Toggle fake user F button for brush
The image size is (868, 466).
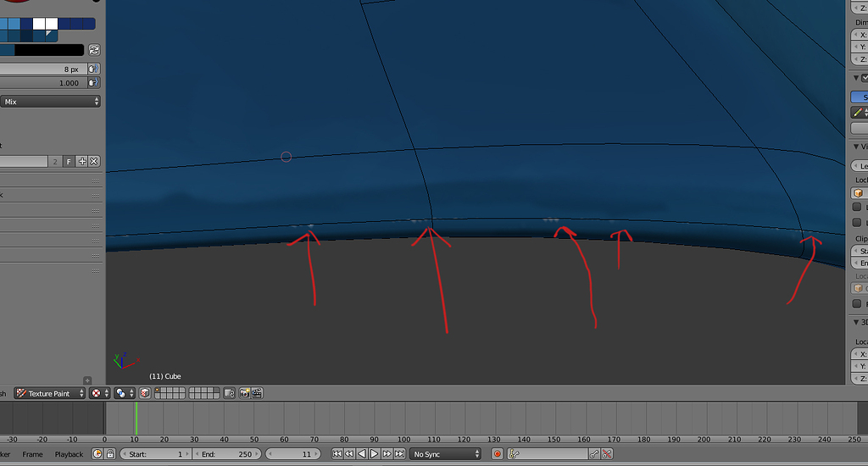click(x=69, y=162)
